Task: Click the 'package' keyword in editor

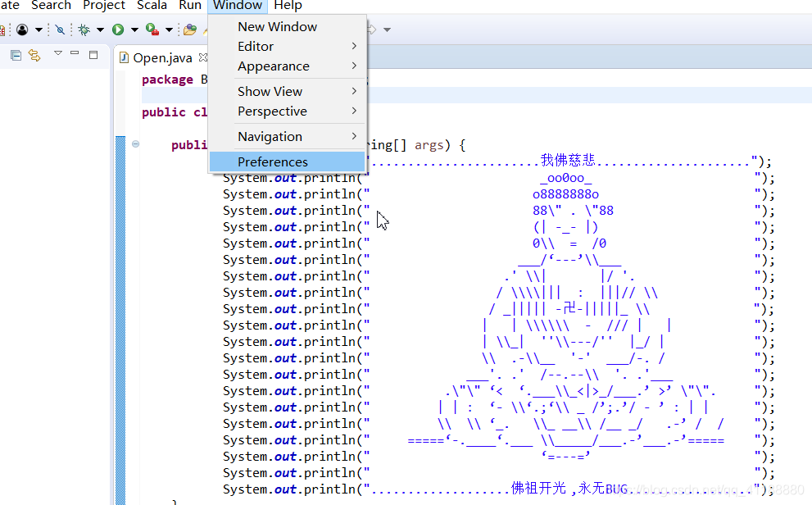Action: tap(167, 80)
